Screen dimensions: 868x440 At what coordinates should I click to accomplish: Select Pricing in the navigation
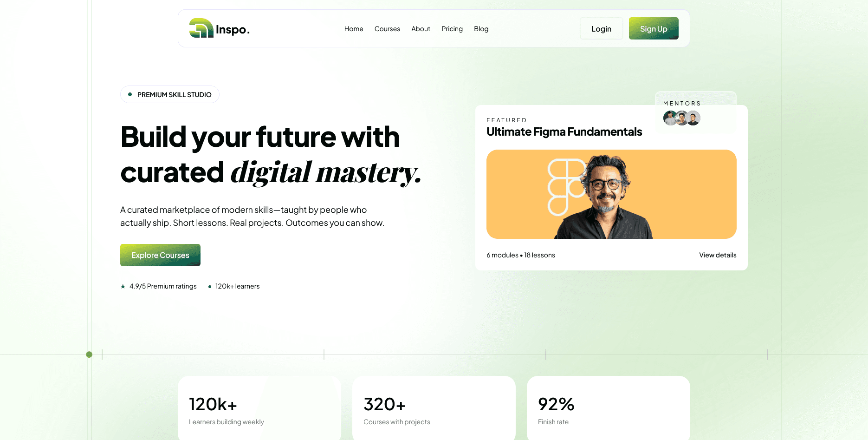[x=452, y=29]
